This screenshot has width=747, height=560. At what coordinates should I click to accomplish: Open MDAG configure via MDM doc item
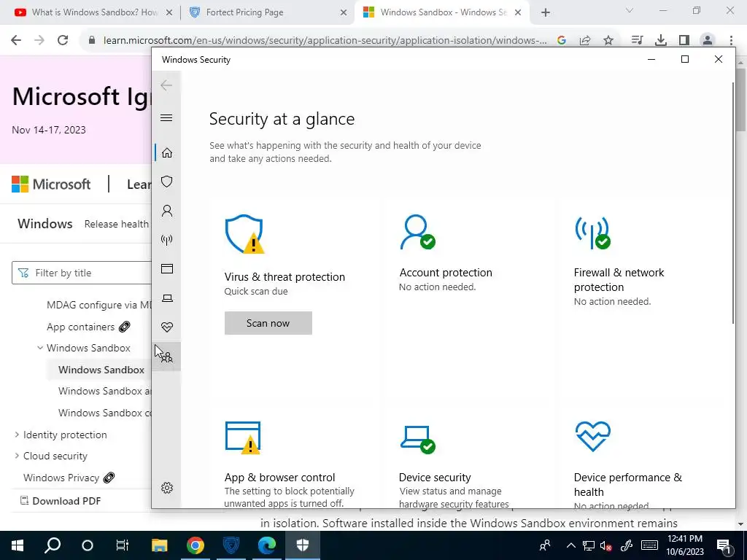pyautogui.click(x=98, y=305)
